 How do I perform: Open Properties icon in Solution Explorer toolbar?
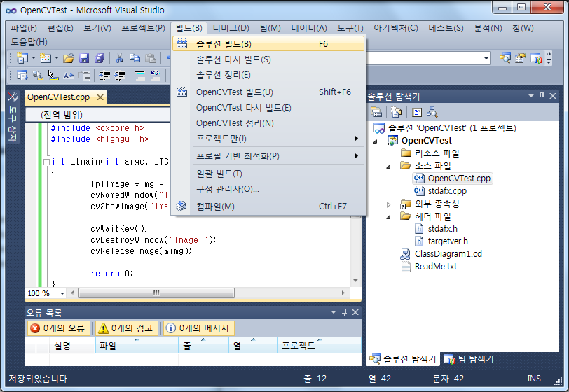click(x=376, y=111)
